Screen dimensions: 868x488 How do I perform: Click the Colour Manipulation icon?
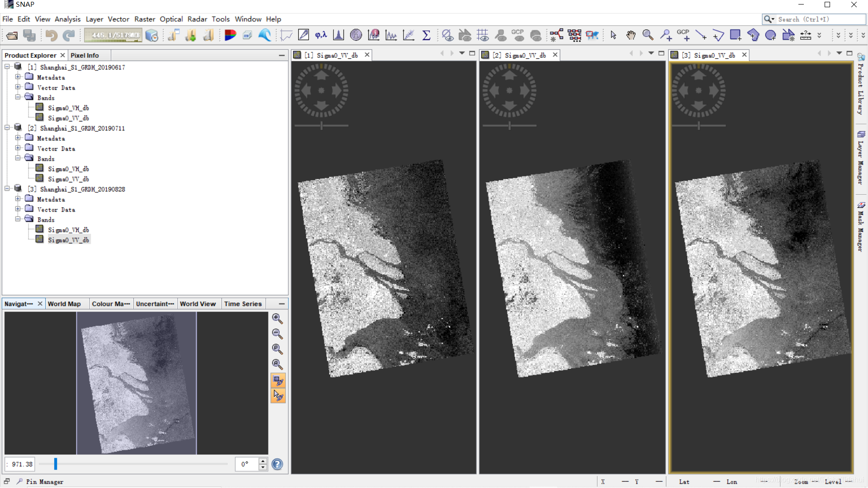111,303
